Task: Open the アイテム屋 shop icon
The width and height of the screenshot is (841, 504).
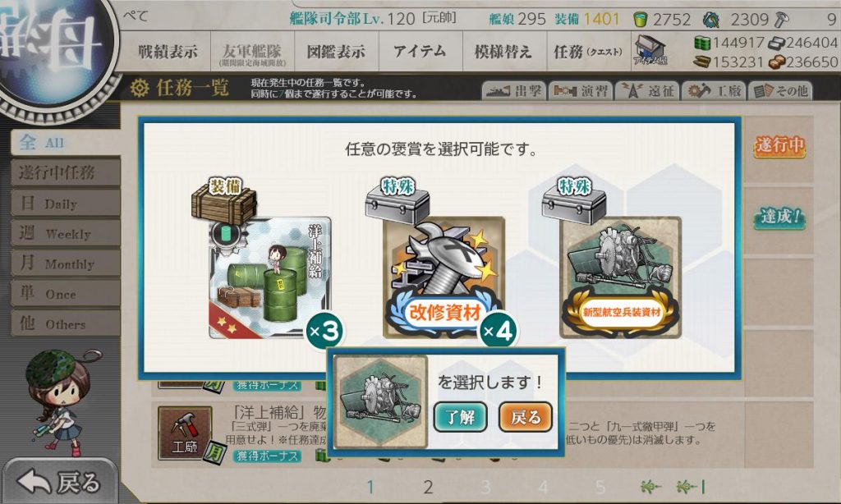Action: [650, 51]
